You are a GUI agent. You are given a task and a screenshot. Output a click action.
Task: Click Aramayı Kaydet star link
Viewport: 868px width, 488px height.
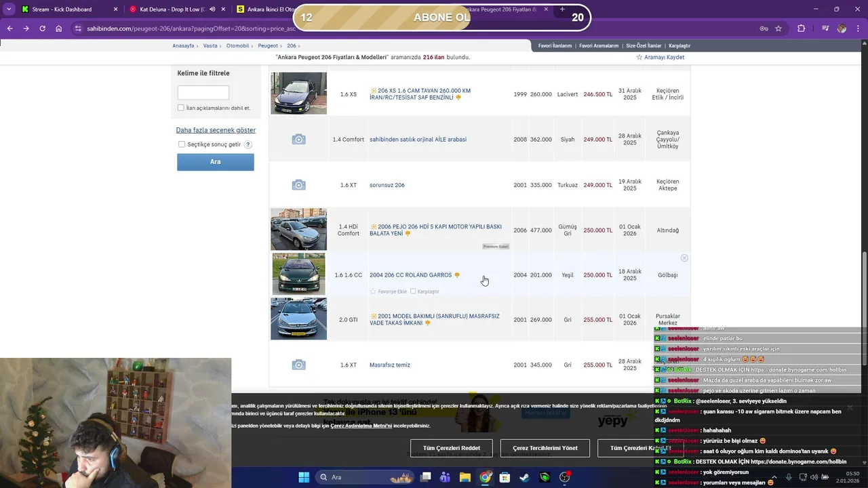point(660,57)
